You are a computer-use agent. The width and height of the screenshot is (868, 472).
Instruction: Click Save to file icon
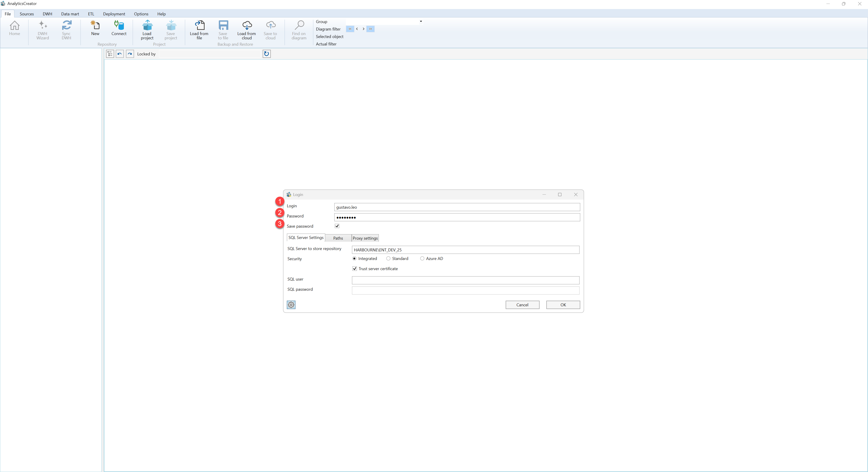(223, 30)
